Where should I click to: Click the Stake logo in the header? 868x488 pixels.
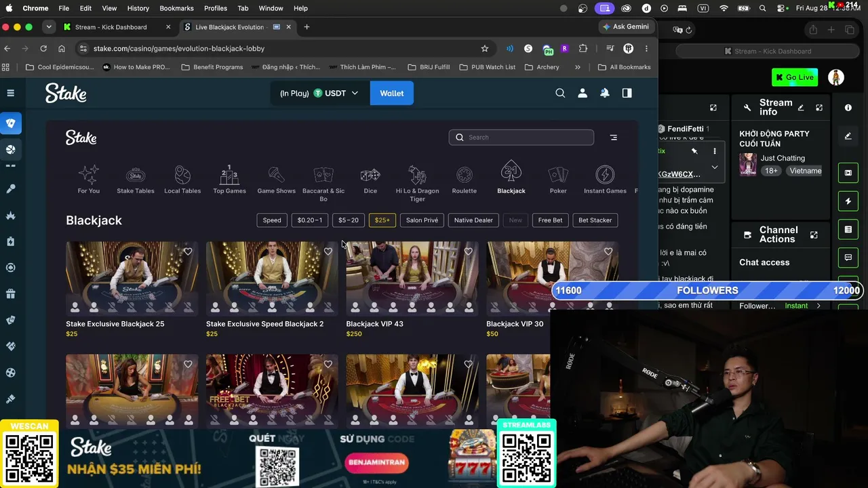pyautogui.click(x=66, y=93)
